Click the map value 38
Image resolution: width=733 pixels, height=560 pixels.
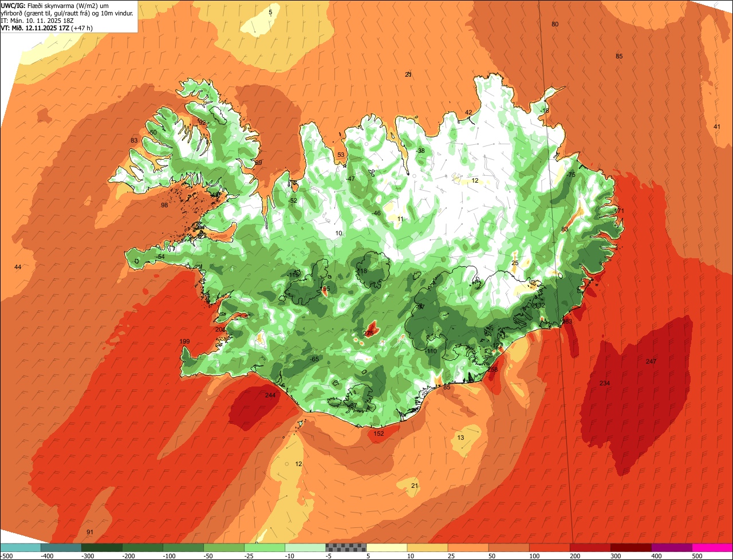(421, 151)
